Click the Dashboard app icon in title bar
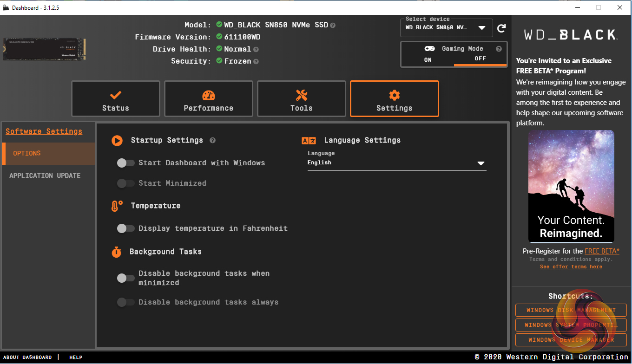Viewport: 632px width, 364px height. (x=6, y=7)
